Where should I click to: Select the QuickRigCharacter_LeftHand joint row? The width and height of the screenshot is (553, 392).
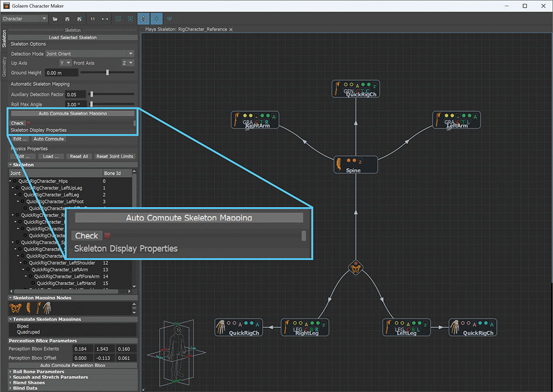(66, 284)
